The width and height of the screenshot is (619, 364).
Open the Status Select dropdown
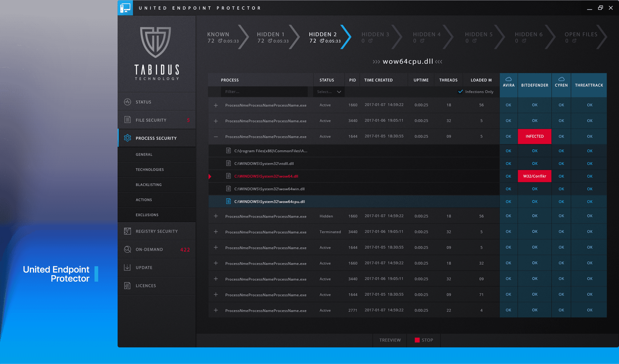click(329, 92)
